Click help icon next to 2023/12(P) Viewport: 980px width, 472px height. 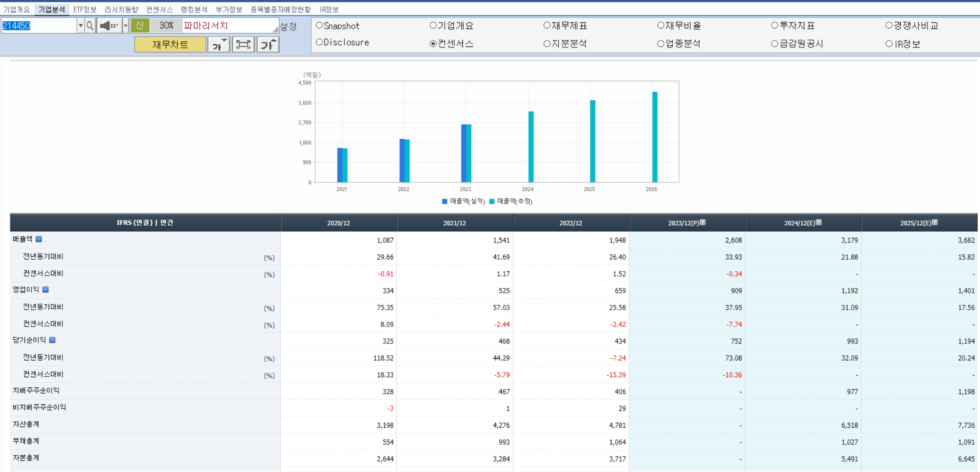703,222
